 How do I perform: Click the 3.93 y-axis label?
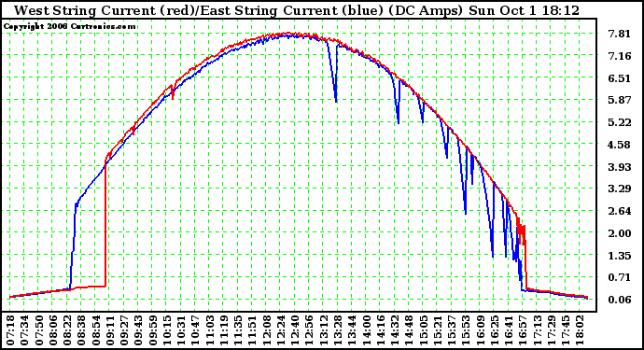click(x=620, y=167)
